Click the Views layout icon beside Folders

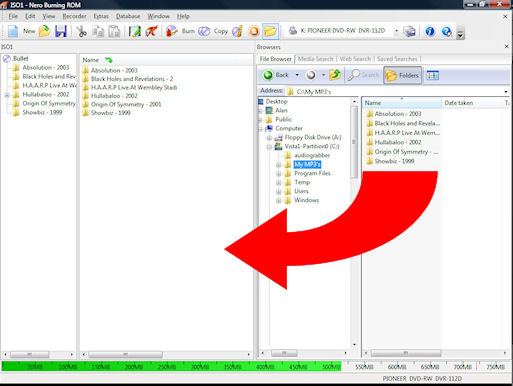[432, 75]
